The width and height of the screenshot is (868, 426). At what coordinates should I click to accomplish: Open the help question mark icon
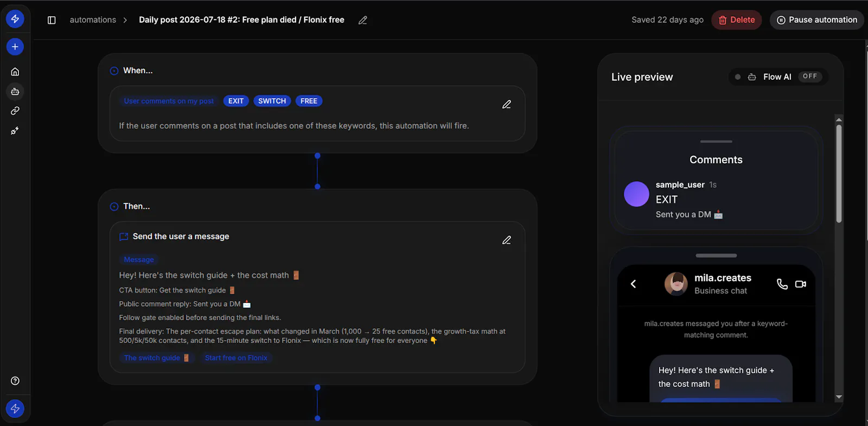(15, 381)
